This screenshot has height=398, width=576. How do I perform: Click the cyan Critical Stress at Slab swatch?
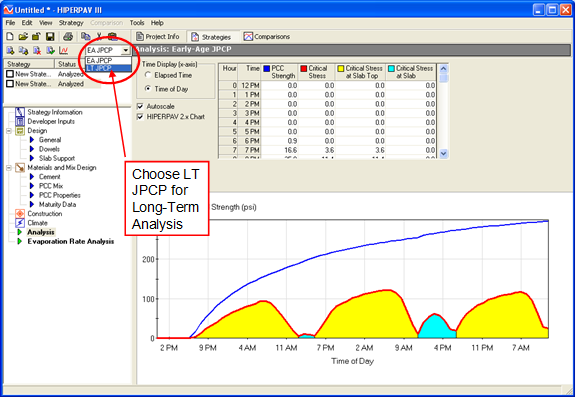391,68
